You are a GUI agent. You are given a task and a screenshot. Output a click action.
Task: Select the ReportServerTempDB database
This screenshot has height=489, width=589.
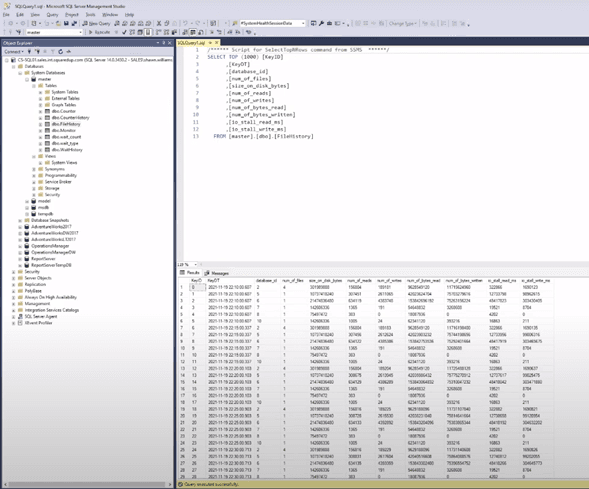[51, 265]
